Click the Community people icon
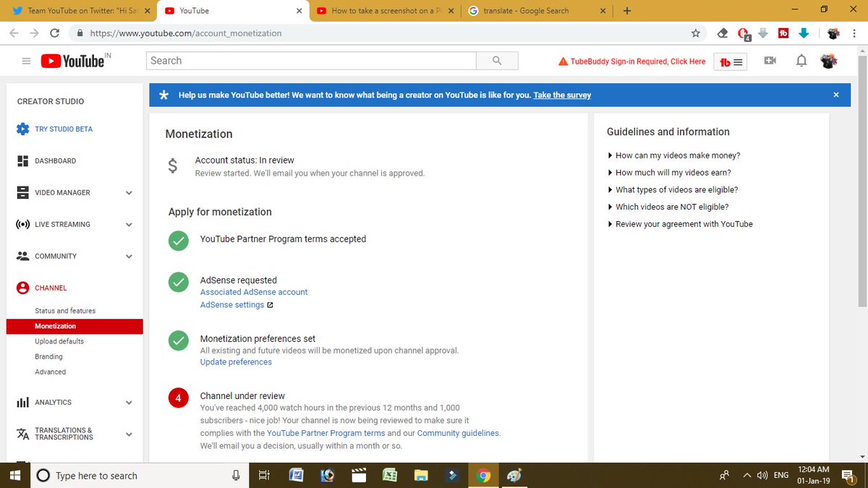The image size is (868, 488). (x=22, y=256)
